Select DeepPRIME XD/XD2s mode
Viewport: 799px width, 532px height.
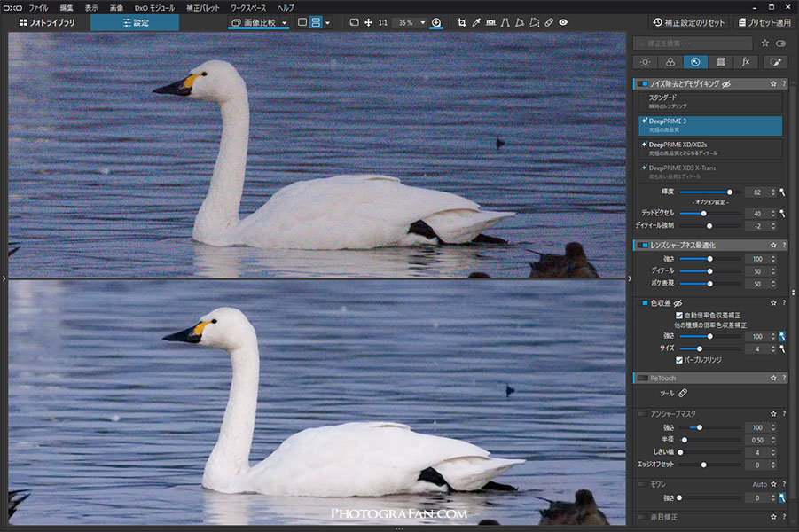coord(710,149)
